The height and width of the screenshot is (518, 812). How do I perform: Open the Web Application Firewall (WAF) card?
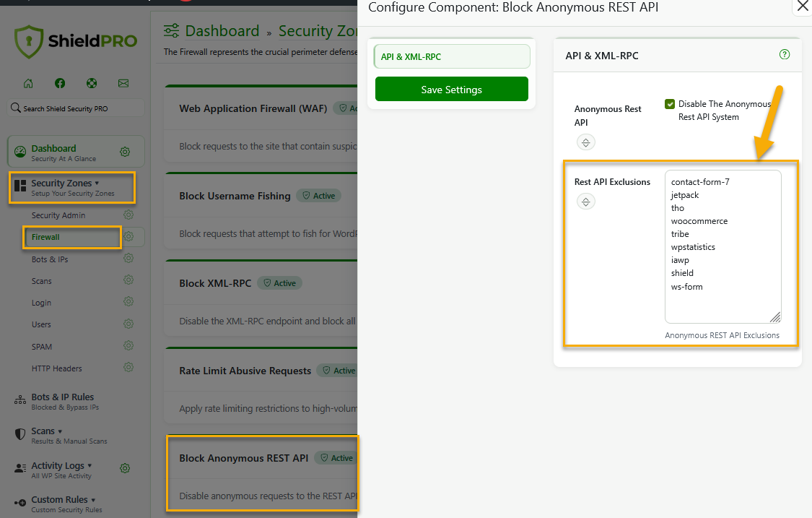[261, 124]
